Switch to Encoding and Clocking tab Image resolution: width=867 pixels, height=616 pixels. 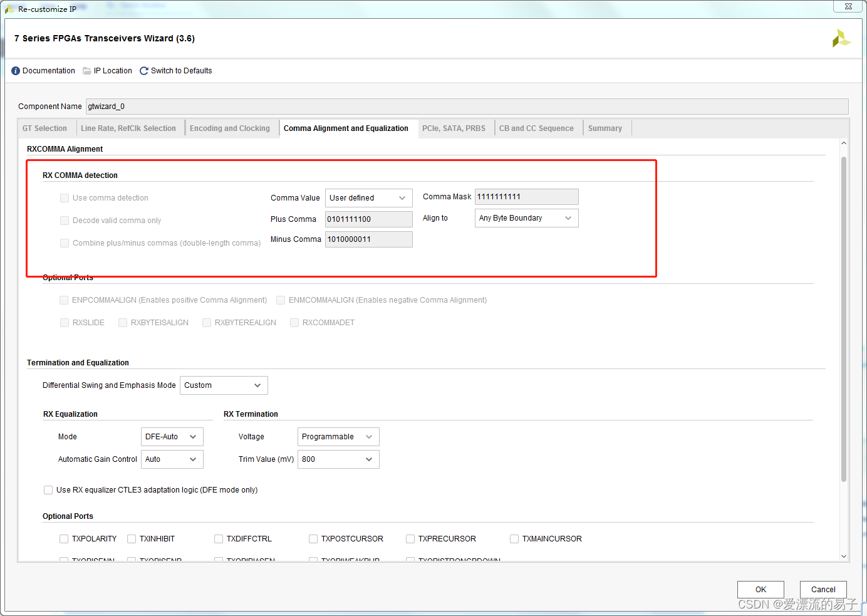230,128
